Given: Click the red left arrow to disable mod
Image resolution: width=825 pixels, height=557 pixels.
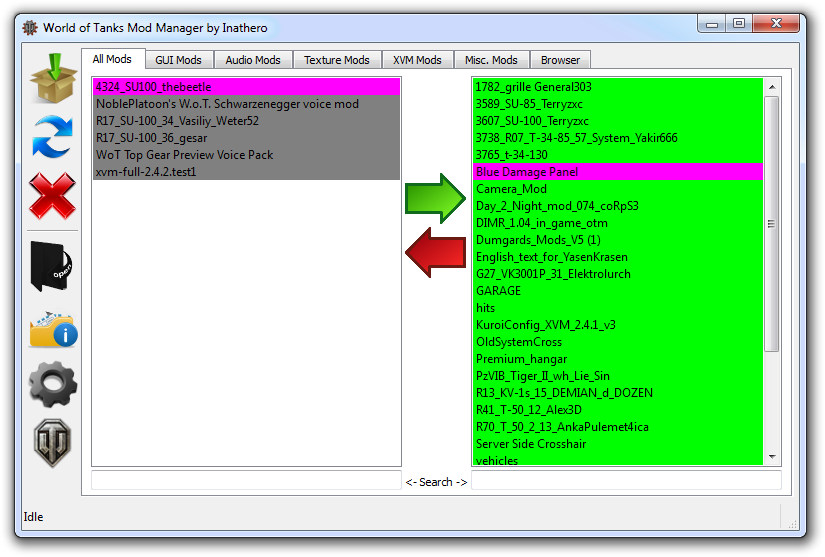Looking at the screenshot, I should (436, 252).
